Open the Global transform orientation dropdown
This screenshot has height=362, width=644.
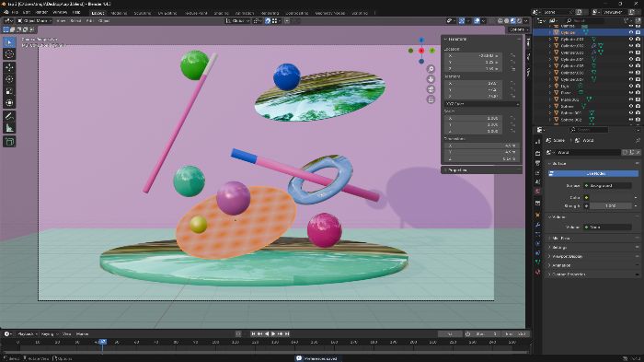[237, 20]
